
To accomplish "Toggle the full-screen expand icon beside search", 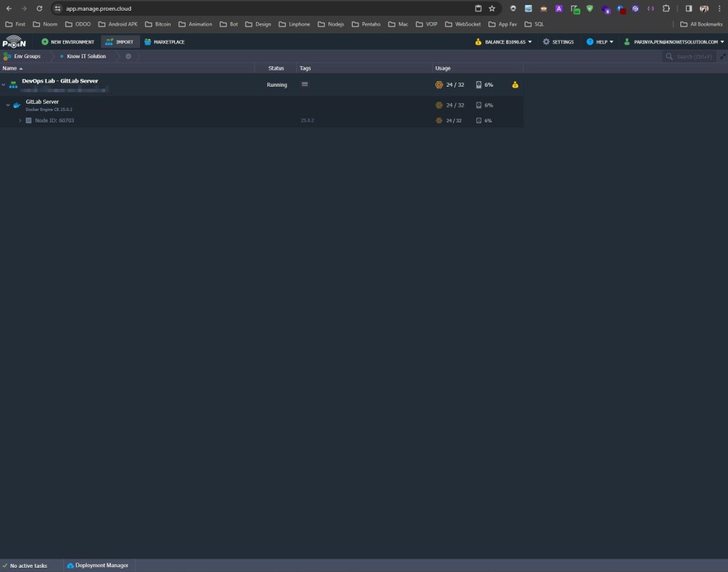I will click(x=722, y=56).
